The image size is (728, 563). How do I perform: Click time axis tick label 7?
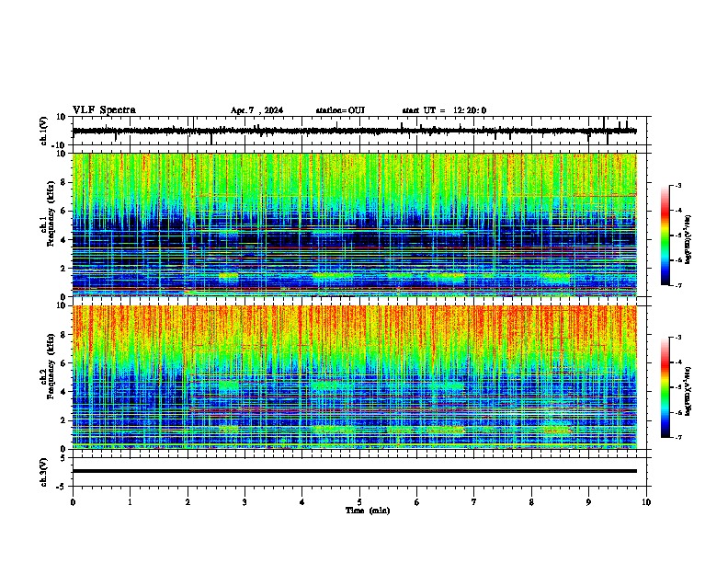coord(474,502)
